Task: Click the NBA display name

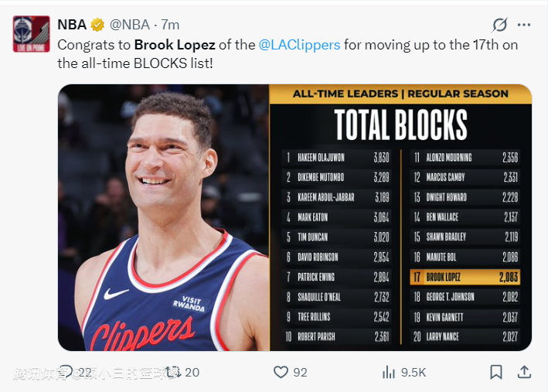Action: coord(72,25)
